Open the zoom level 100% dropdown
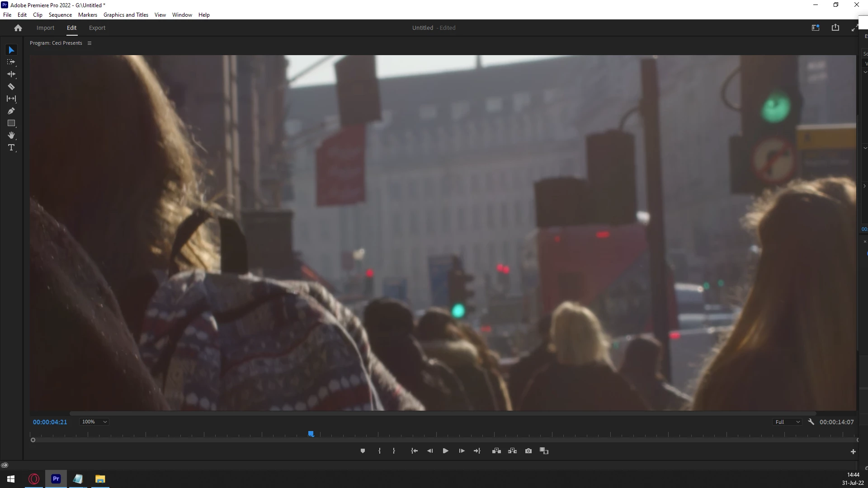This screenshot has width=868, height=488. 94,422
